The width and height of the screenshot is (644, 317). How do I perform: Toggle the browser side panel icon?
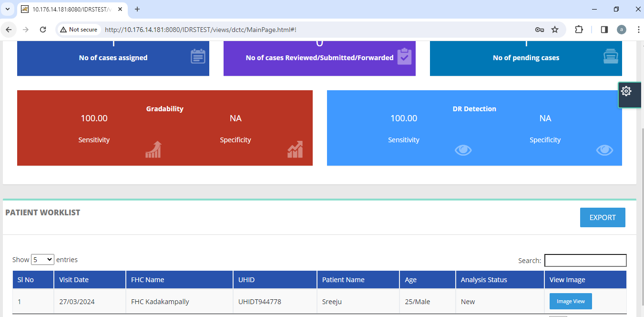point(604,30)
